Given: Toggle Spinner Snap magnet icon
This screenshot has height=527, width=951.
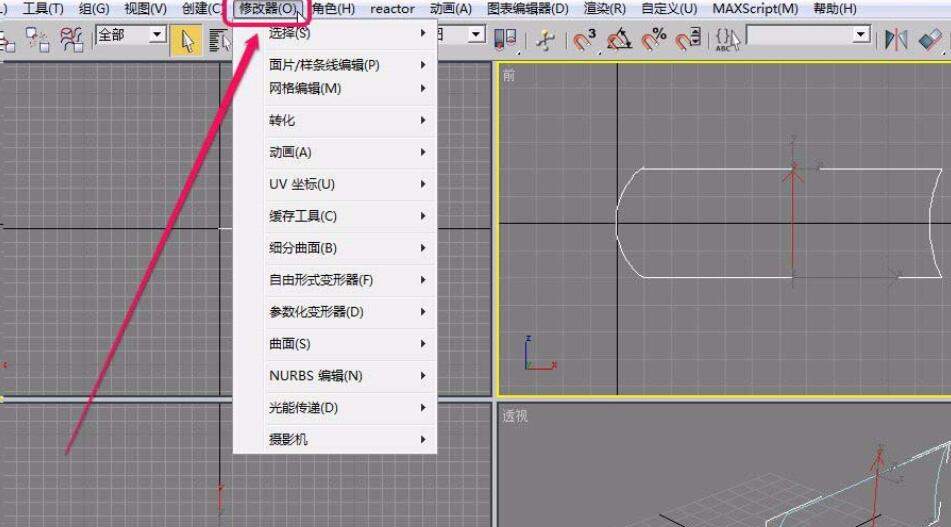Looking at the screenshot, I should pos(688,40).
